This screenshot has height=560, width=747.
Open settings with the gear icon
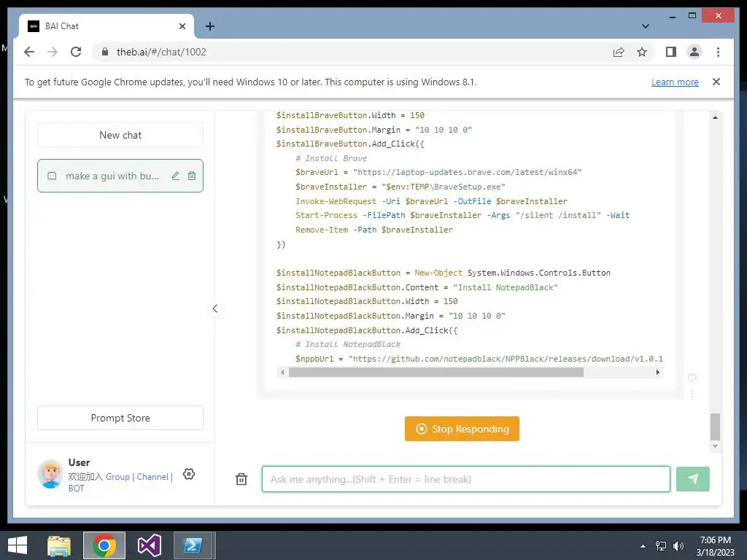click(x=189, y=474)
